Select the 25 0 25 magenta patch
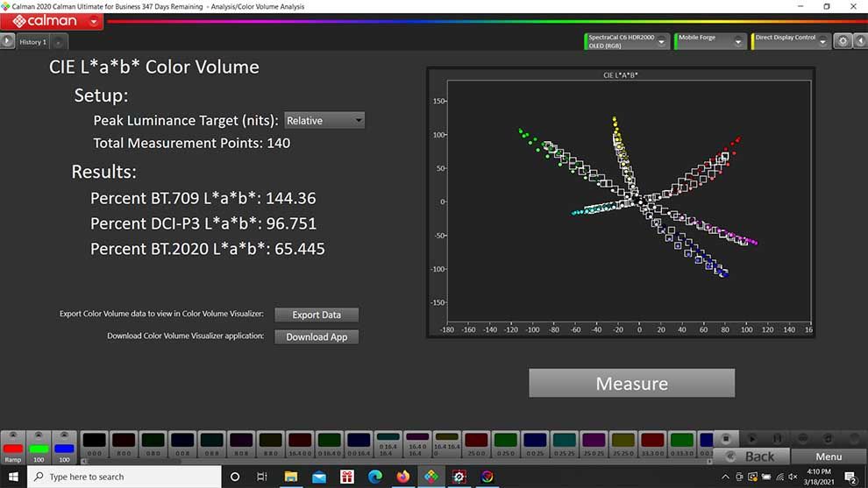868x488 pixels. [594, 444]
